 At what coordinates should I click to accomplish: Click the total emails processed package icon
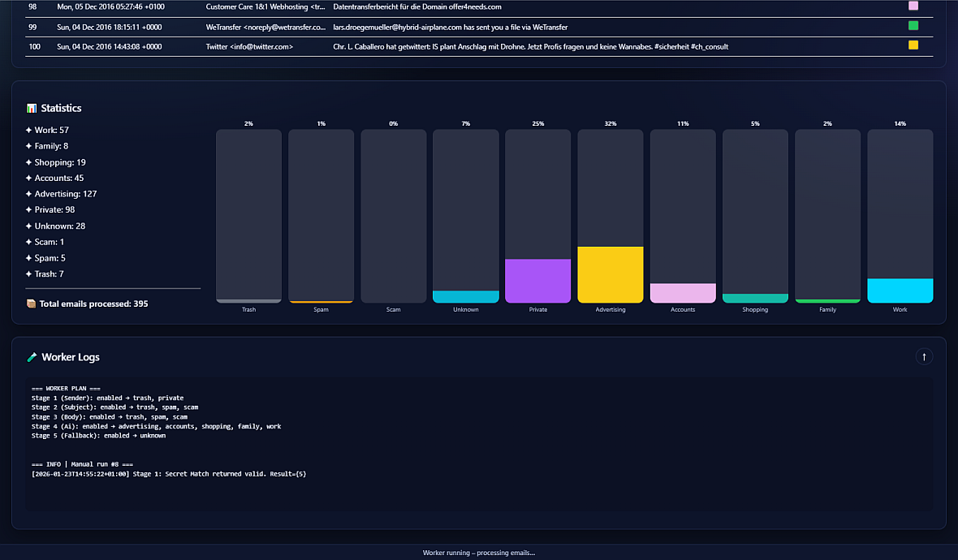pos(31,304)
